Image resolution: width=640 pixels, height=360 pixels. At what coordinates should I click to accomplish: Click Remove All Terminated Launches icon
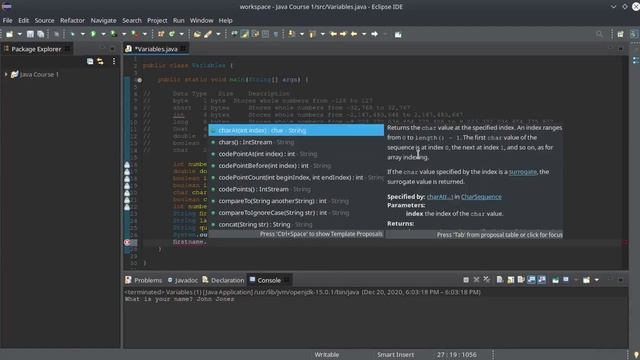487,280
